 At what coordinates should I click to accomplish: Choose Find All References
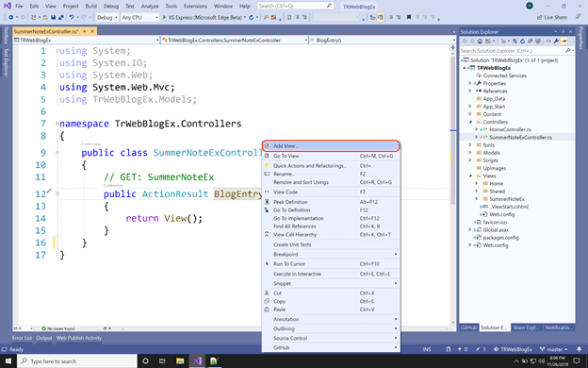pos(331,226)
